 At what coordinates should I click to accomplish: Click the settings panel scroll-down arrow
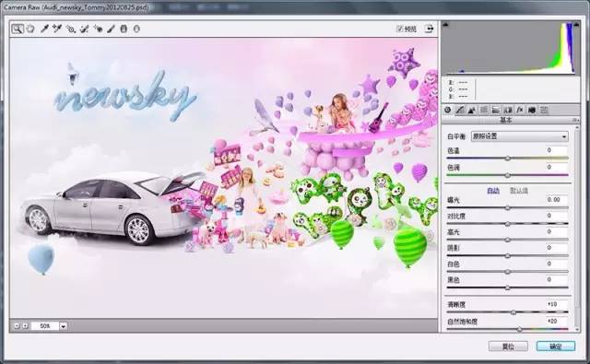pos(576,329)
